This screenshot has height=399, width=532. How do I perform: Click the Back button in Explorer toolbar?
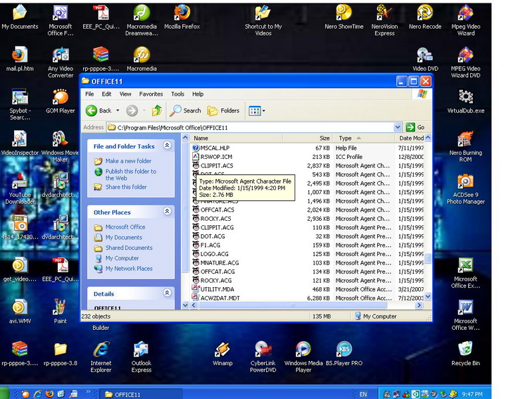click(98, 110)
